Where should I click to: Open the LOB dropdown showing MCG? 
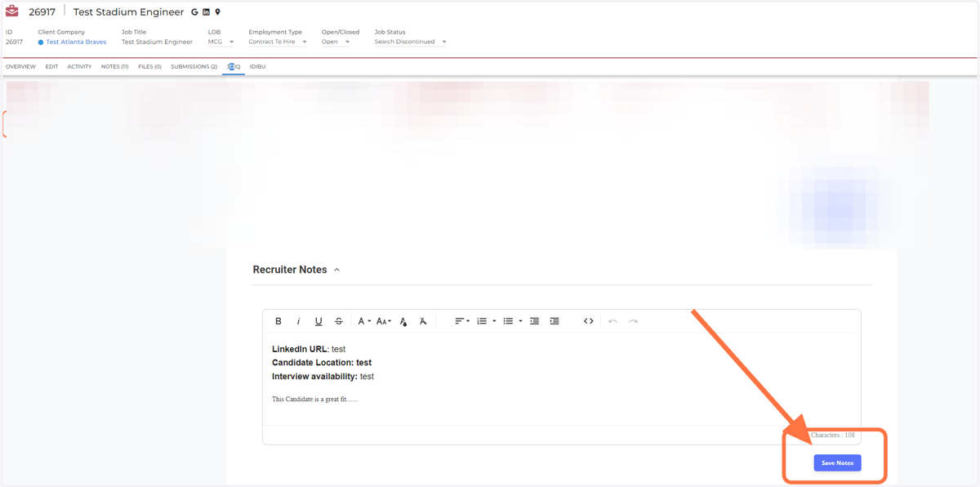(220, 42)
